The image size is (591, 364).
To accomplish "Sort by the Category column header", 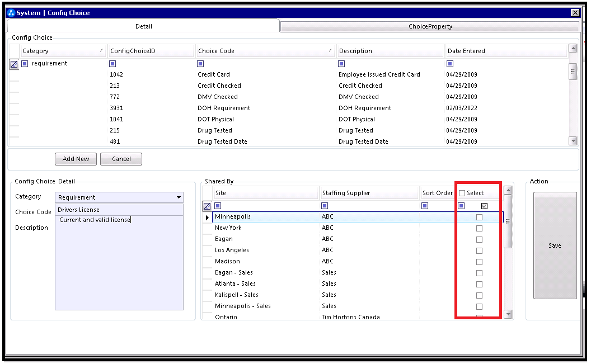I will [63, 51].
